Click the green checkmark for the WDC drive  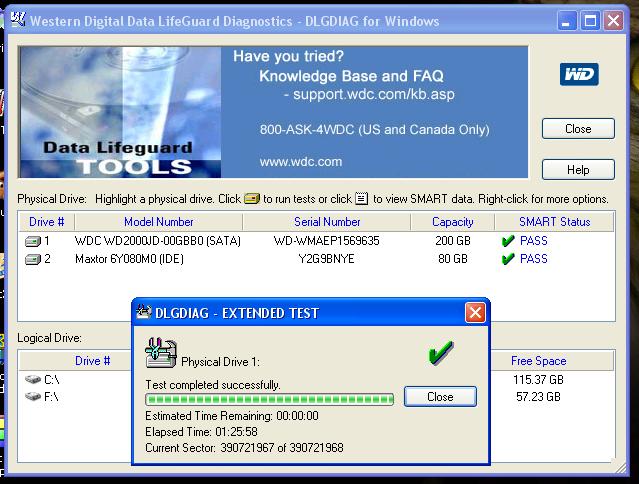coord(508,241)
